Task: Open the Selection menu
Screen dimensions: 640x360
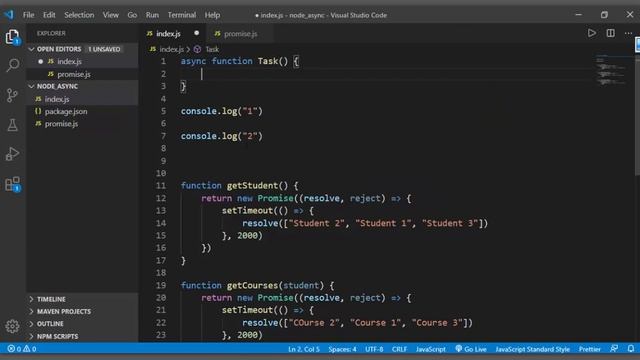Action: (79, 15)
